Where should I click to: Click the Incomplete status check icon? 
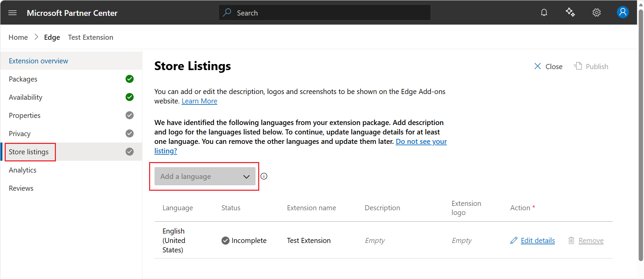226,241
